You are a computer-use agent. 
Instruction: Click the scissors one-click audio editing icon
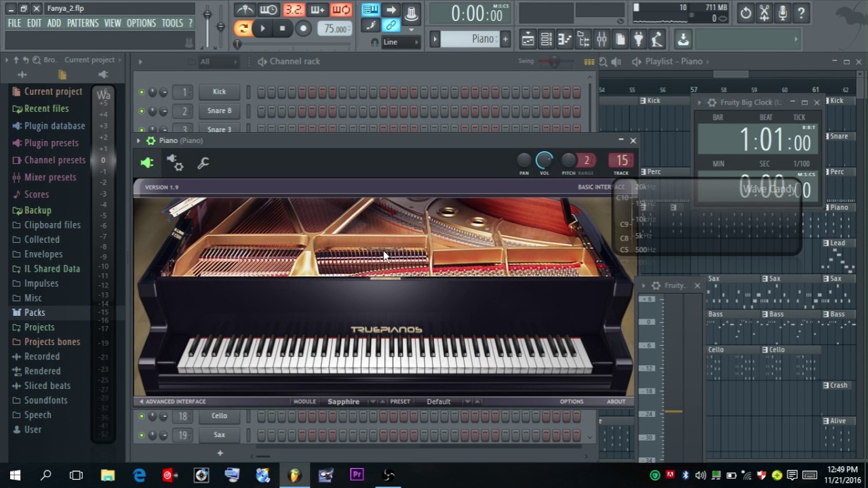764,13
